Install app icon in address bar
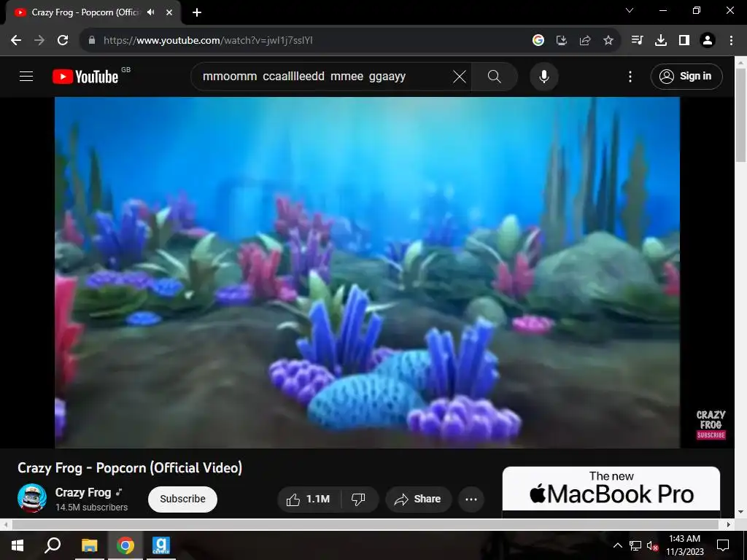747x560 pixels. click(562, 41)
